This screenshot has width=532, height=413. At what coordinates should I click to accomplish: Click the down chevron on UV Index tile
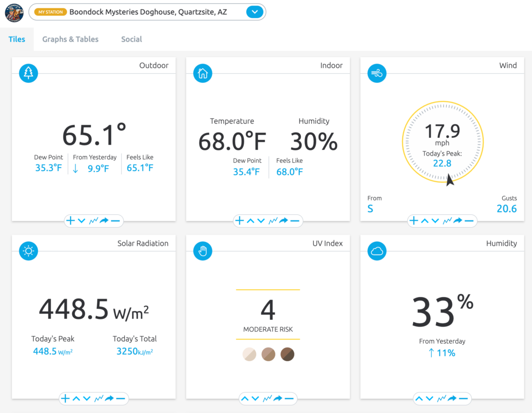[256, 399]
